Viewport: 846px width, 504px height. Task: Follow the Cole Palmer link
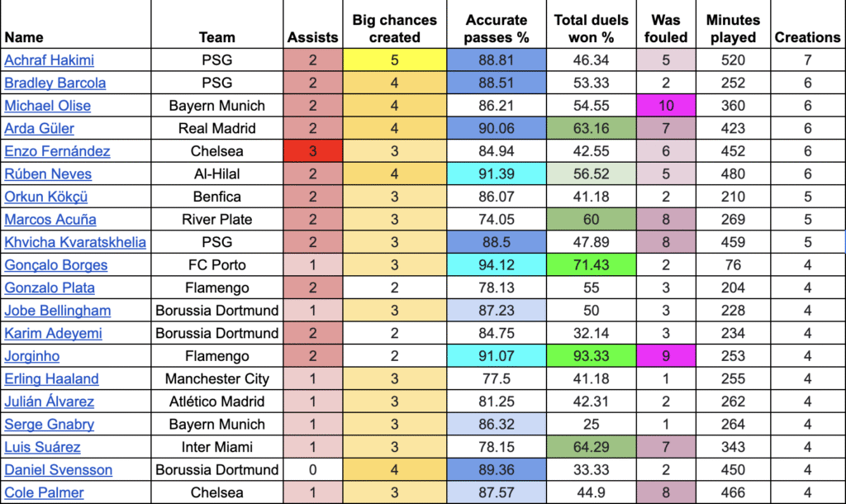44,493
